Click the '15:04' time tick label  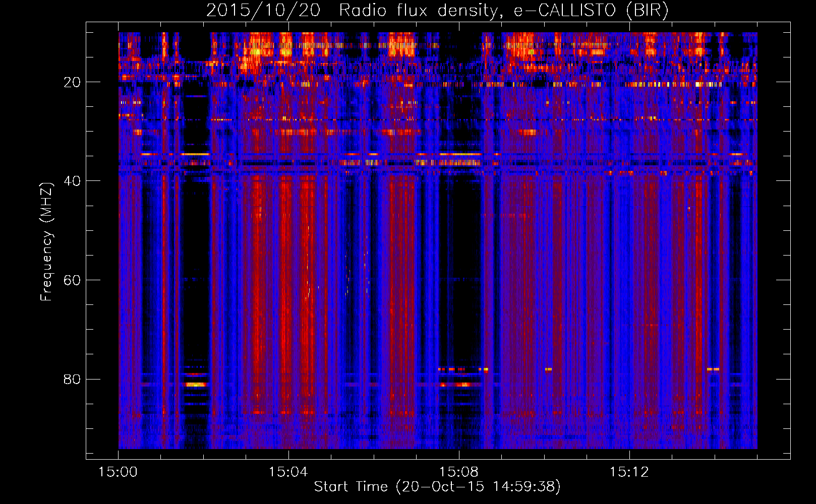(x=288, y=472)
